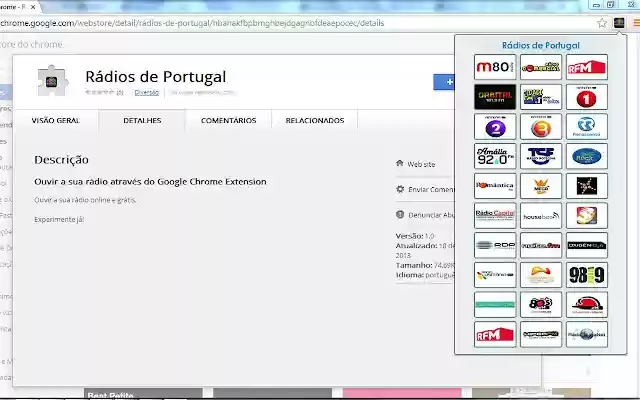Select the Renascença radio logo
The width and height of the screenshot is (640, 400).
coord(587,127)
